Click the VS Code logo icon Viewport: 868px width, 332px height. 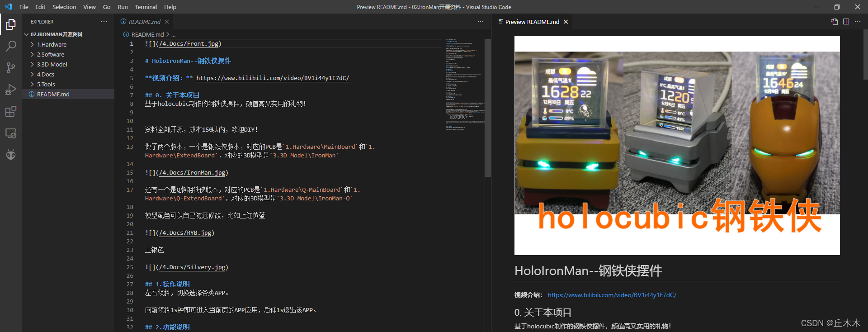(8, 7)
